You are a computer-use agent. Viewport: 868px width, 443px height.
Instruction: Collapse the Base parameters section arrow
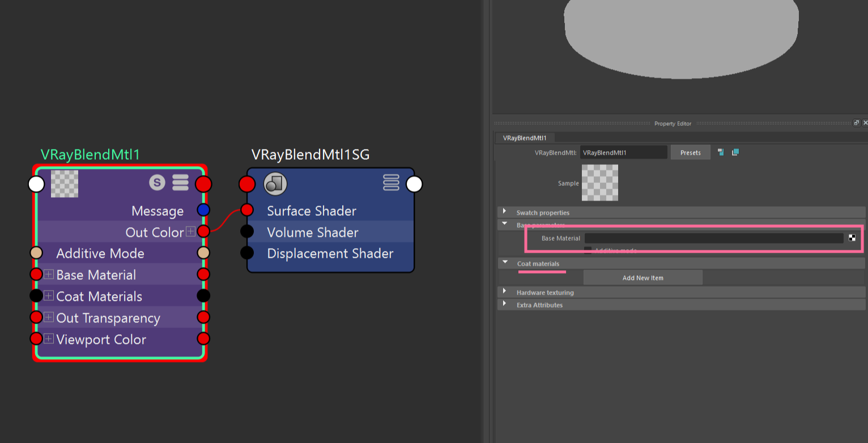click(x=505, y=224)
